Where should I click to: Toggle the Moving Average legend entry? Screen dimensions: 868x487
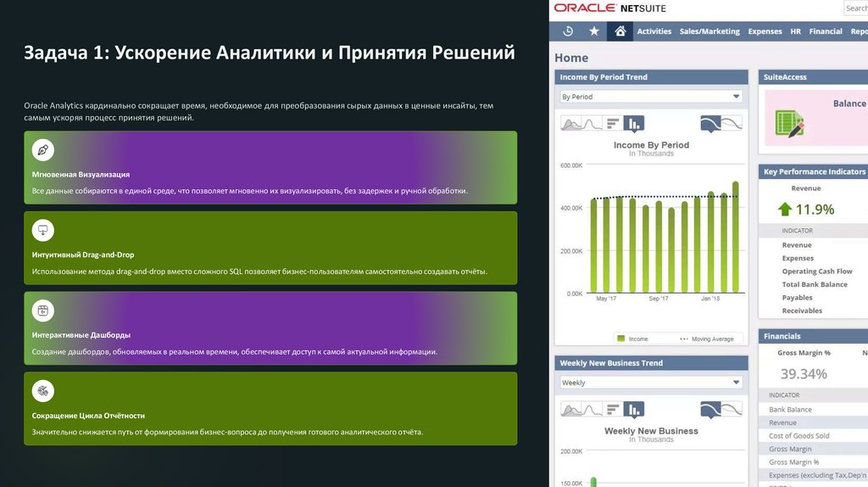pos(706,339)
